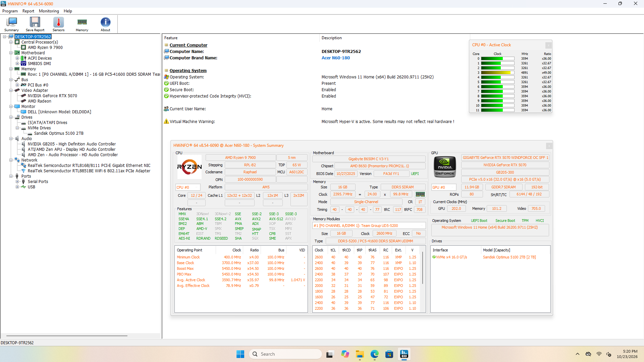Click the core 3 clock bar

pos(497,73)
